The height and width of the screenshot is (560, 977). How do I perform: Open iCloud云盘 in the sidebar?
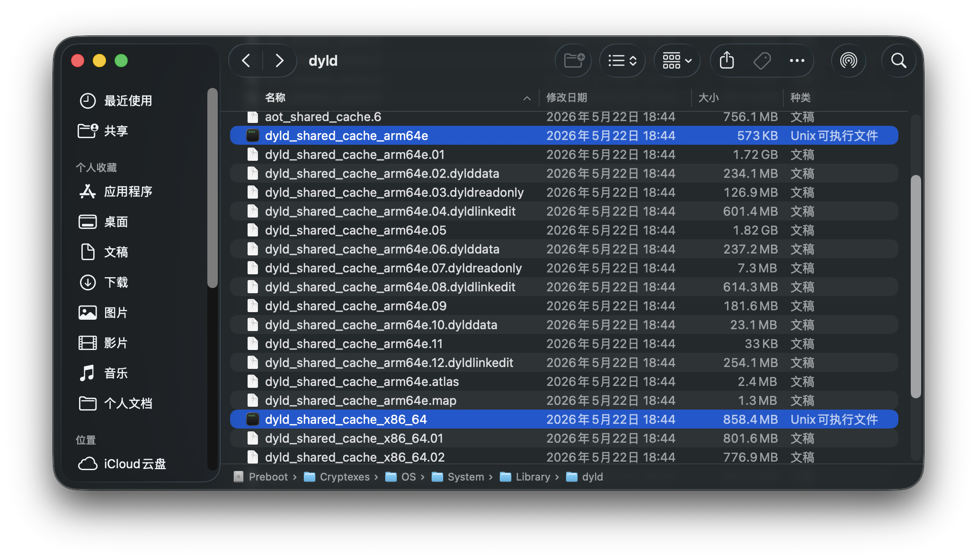pyautogui.click(x=122, y=464)
